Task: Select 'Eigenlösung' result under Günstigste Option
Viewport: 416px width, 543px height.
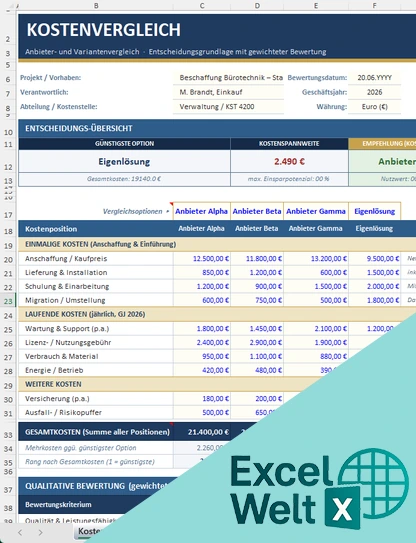Action: [x=124, y=161]
